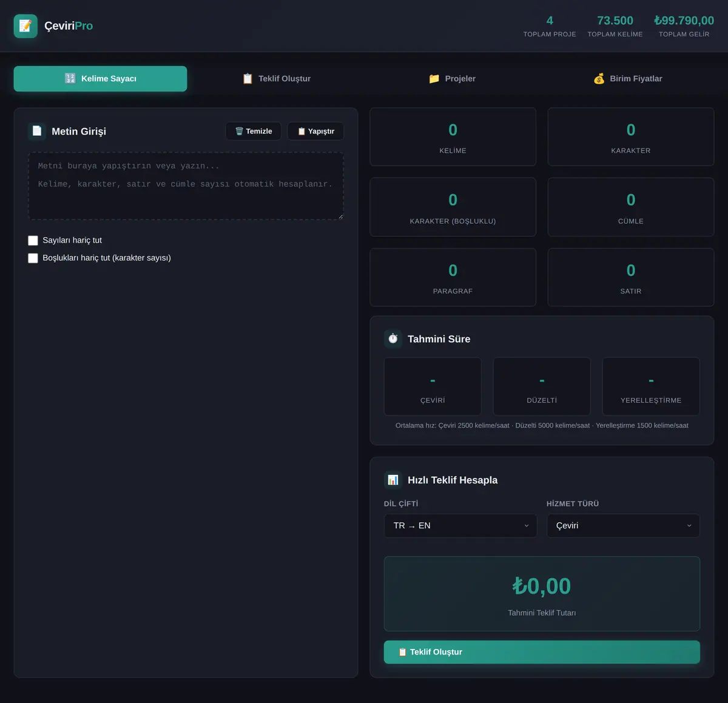Click the document icon beside Metin Girişi
Screen dimensions: 728x703
(37, 131)
